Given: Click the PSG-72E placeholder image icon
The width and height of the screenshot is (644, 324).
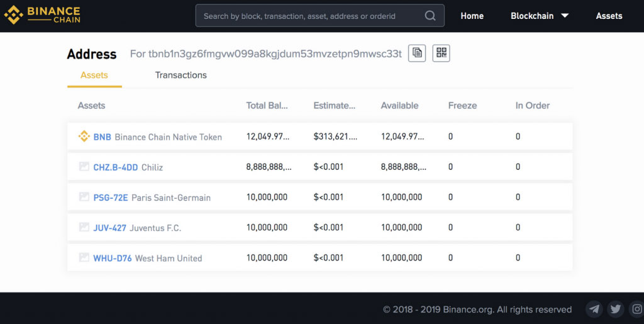Looking at the screenshot, I should pyautogui.click(x=84, y=197).
